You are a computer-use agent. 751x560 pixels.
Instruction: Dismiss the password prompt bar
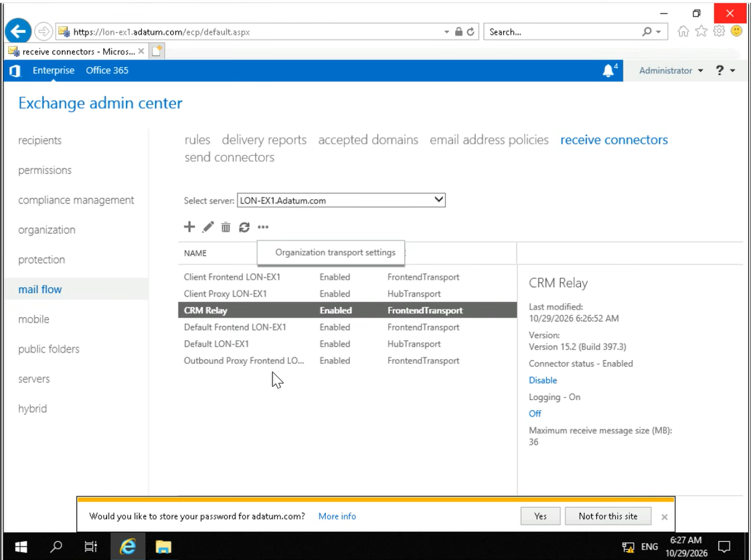[664, 517]
